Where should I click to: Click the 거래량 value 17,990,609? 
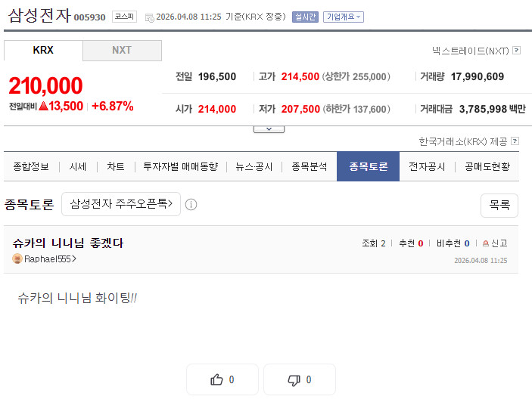point(478,76)
